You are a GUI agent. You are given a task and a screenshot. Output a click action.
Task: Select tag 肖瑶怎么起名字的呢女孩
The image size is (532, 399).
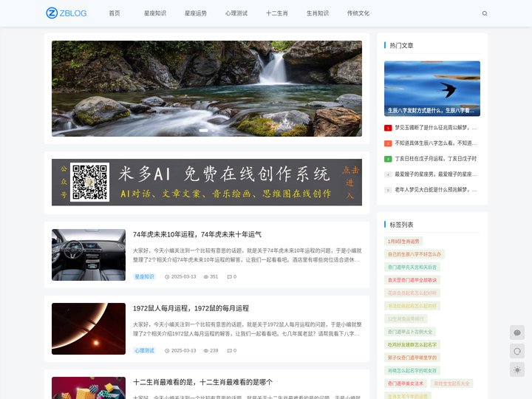pyautogui.click(x=412, y=371)
